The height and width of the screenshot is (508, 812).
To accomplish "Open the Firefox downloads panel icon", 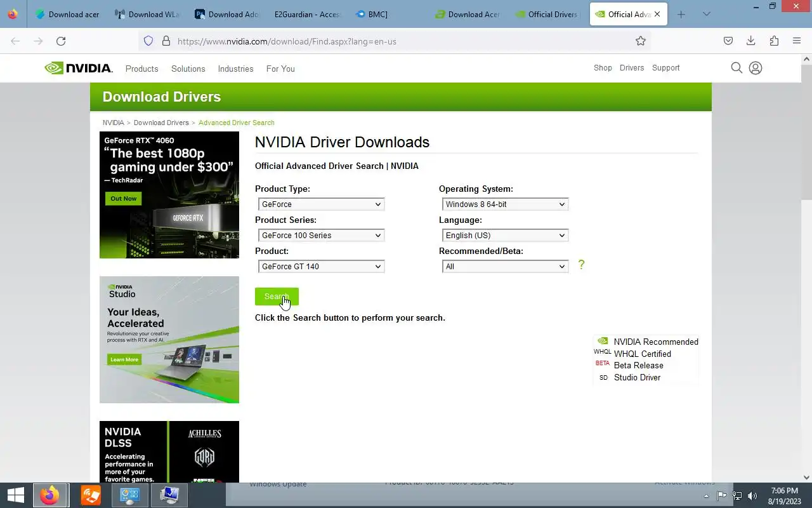I will 751,41.
